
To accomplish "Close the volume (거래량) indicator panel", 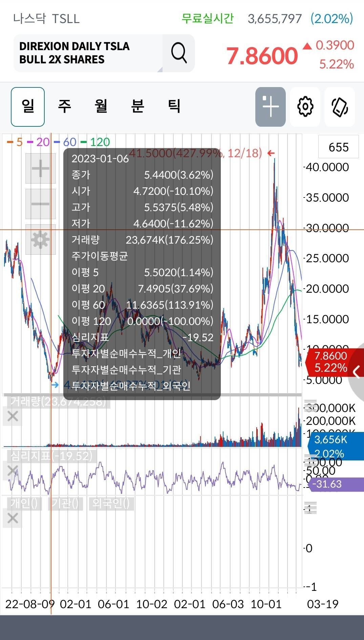I will pos(13,416).
